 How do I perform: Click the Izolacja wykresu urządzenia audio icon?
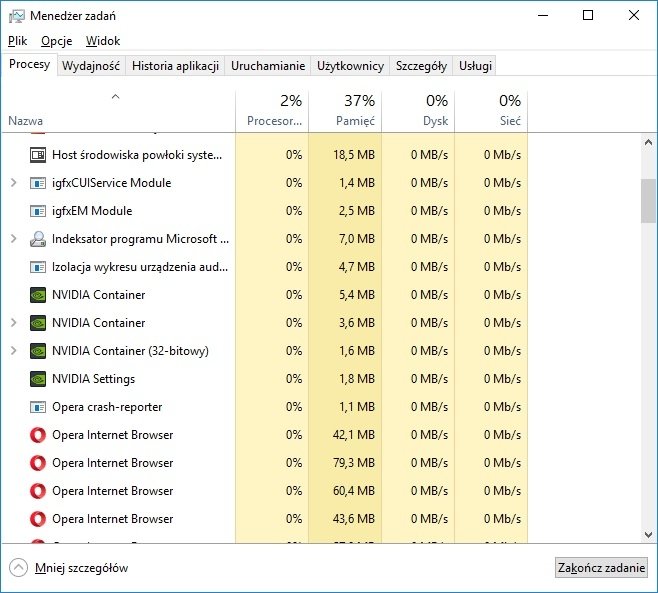38,267
